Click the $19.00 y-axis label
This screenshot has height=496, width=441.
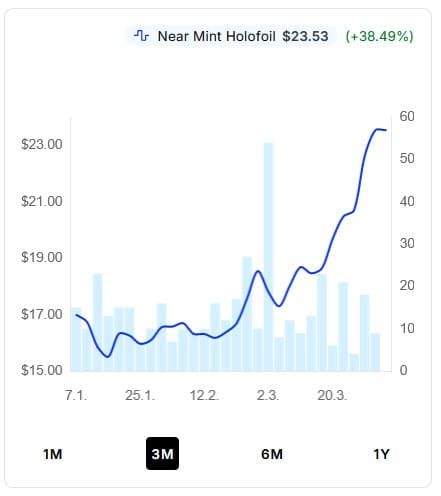point(42,257)
